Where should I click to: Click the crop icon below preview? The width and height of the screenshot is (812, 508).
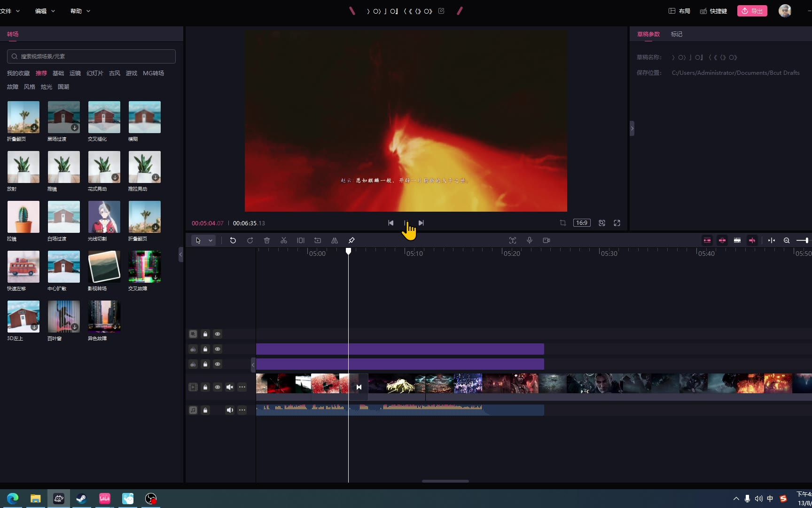coord(563,223)
